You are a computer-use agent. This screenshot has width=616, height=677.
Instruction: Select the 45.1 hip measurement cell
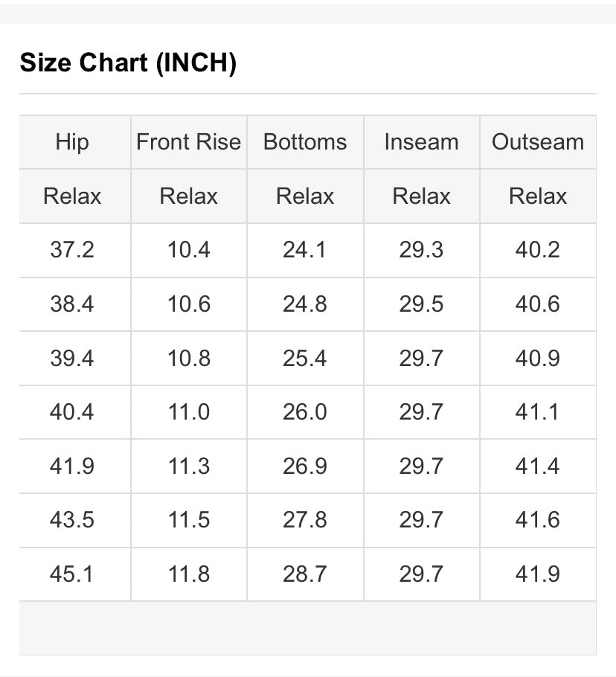pos(72,574)
